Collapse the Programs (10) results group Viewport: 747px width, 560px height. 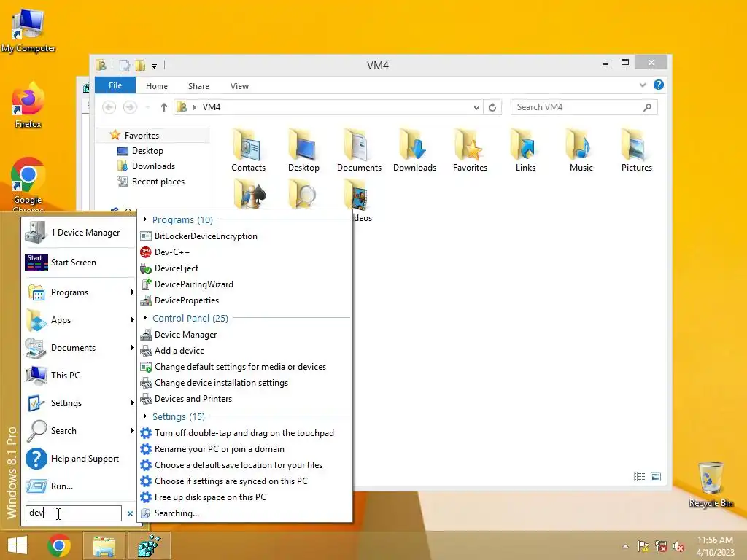tap(145, 219)
